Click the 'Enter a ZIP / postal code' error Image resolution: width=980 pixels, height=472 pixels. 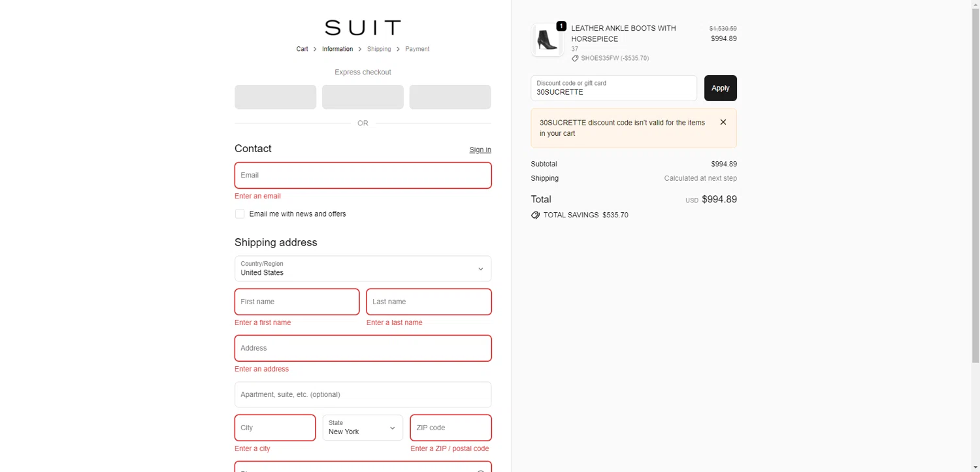(x=449, y=448)
